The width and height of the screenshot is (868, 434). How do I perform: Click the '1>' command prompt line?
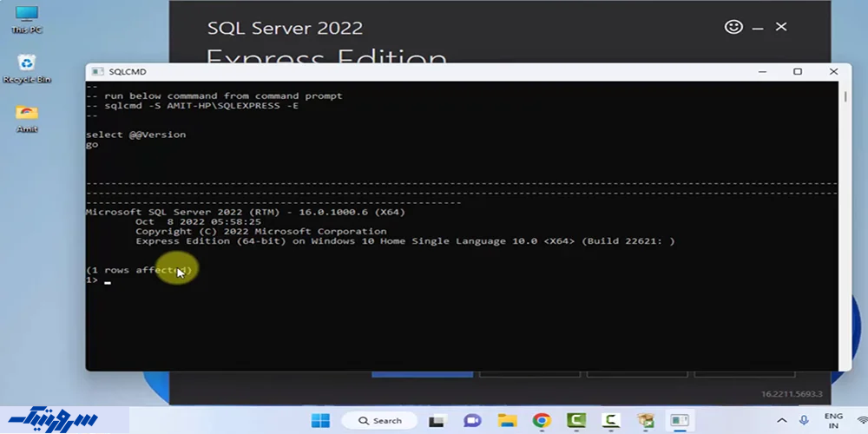[x=99, y=280]
